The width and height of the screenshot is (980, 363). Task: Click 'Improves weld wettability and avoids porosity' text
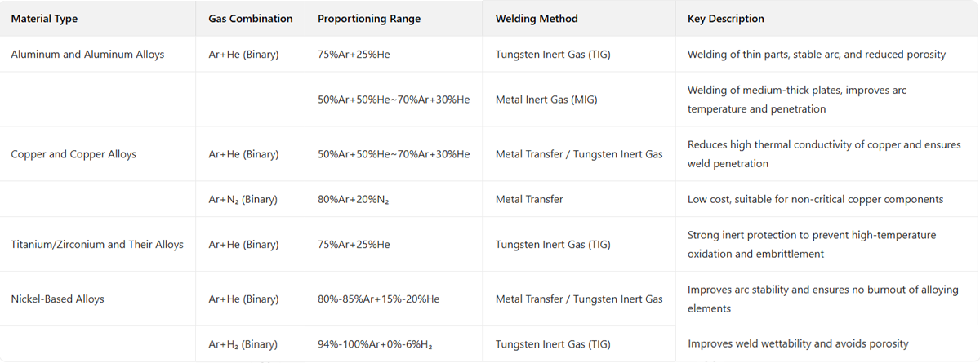click(798, 344)
